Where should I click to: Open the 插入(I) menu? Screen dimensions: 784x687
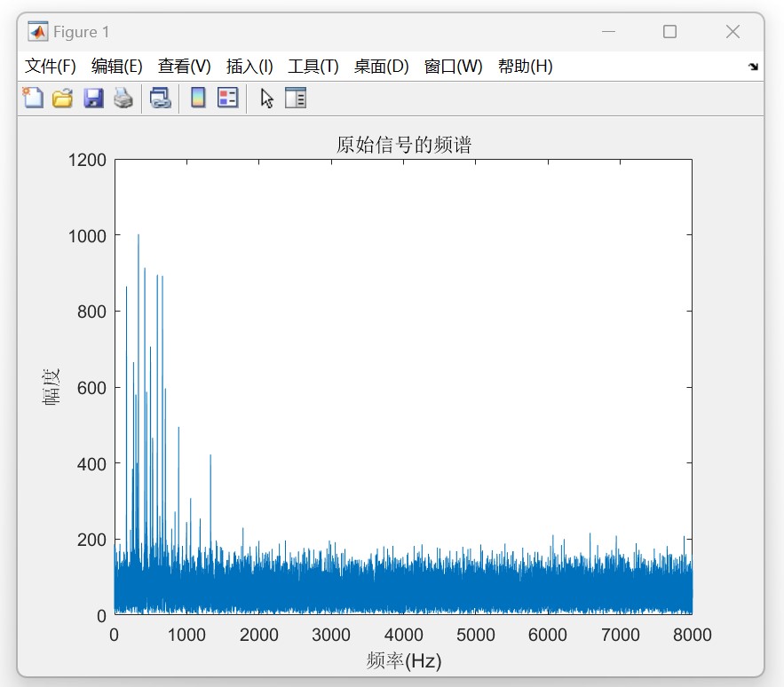[x=249, y=66]
